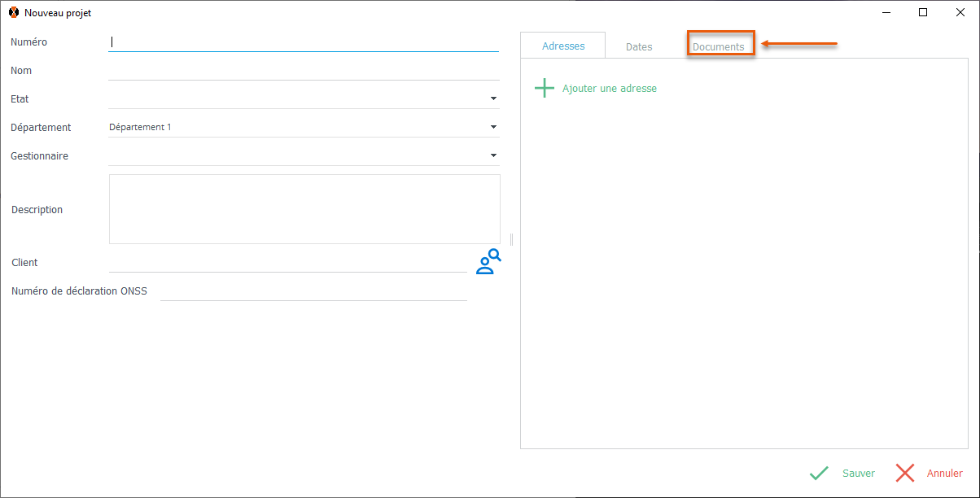The height and width of the screenshot is (498, 980).
Task: Expand the Gestionnaire dropdown
Action: pyautogui.click(x=493, y=156)
